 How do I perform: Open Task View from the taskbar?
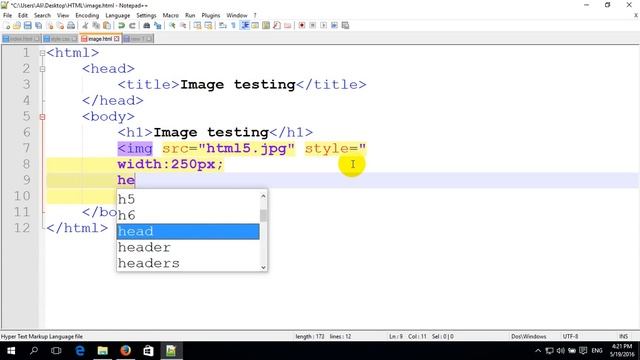pyautogui.click(x=56, y=351)
